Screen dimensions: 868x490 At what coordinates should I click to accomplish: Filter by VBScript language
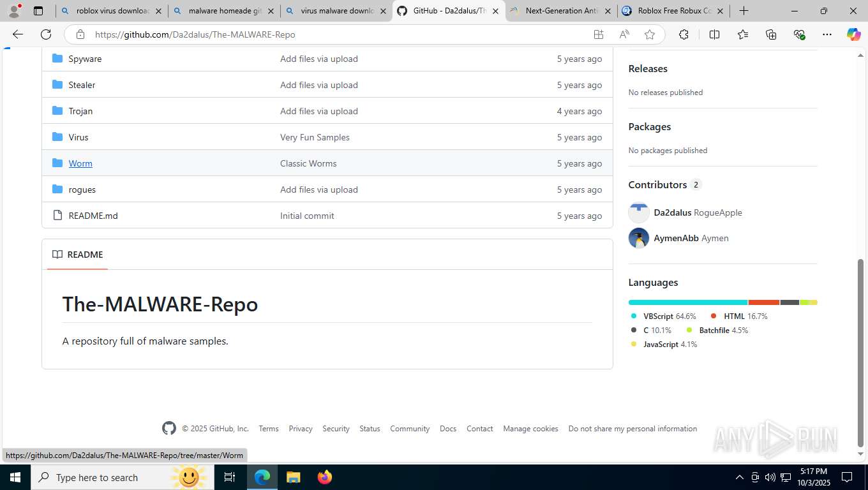[x=662, y=316]
